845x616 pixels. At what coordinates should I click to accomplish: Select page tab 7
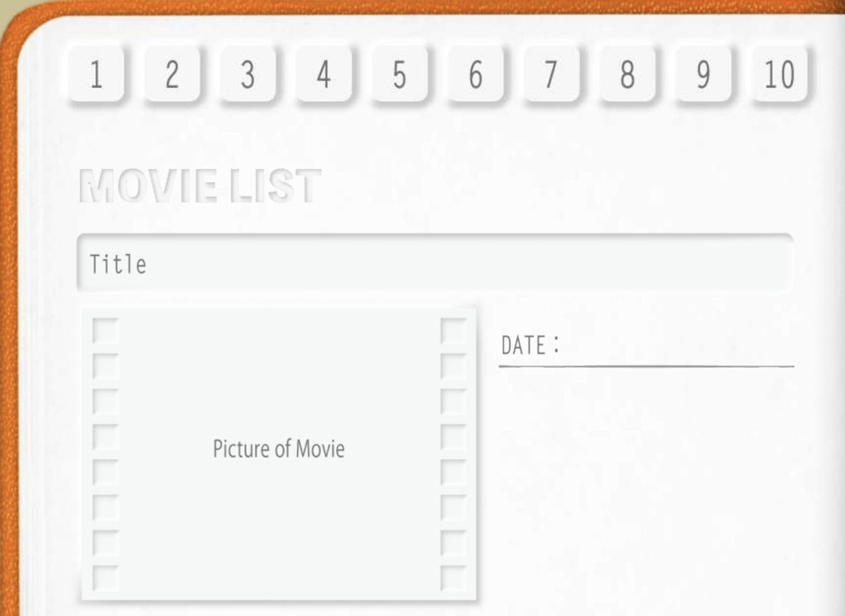550,73
